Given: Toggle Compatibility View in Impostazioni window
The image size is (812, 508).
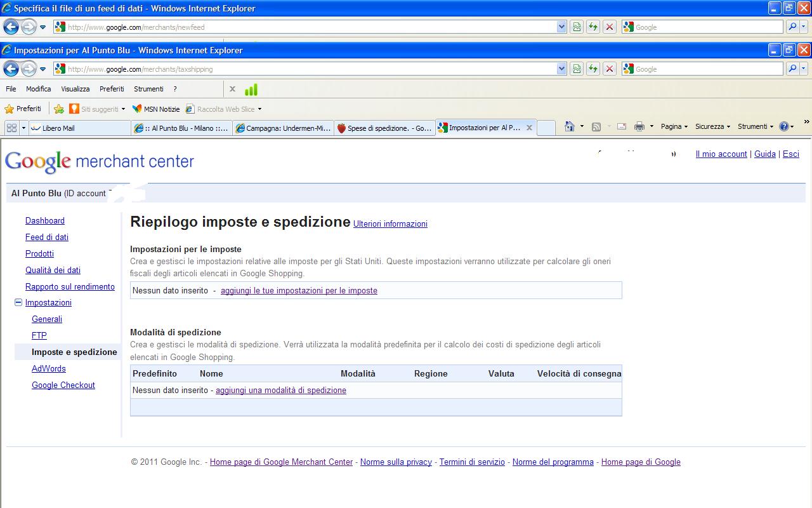Looking at the screenshot, I should point(577,69).
